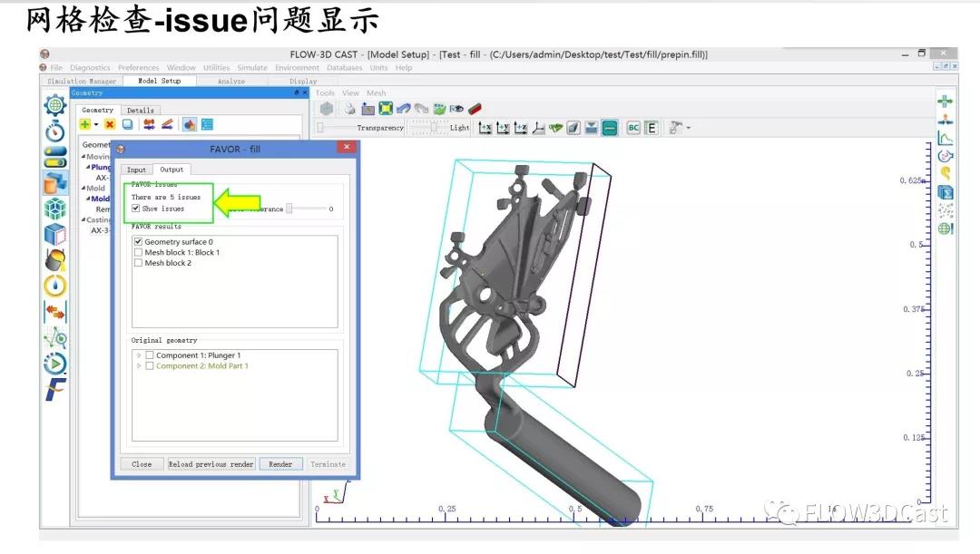Uncheck the Show issues checkbox
This screenshot has width=980, height=554.
pyautogui.click(x=136, y=209)
